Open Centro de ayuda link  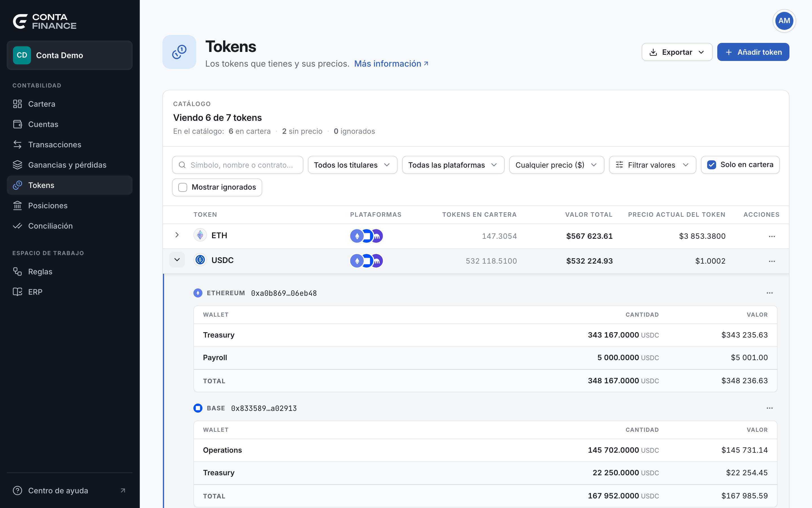click(x=69, y=491)
